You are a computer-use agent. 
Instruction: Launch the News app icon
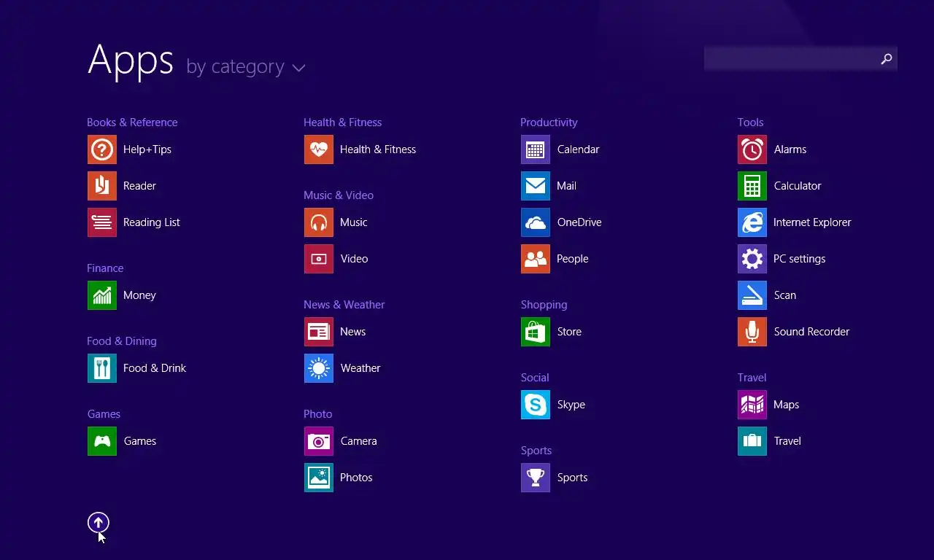(319, 332)
